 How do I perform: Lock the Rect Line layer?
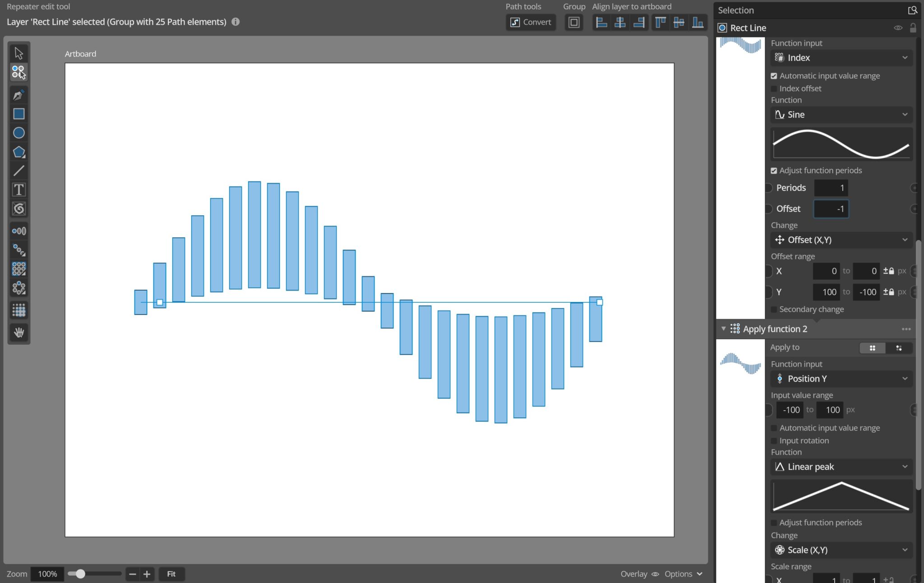coord(913,28)
